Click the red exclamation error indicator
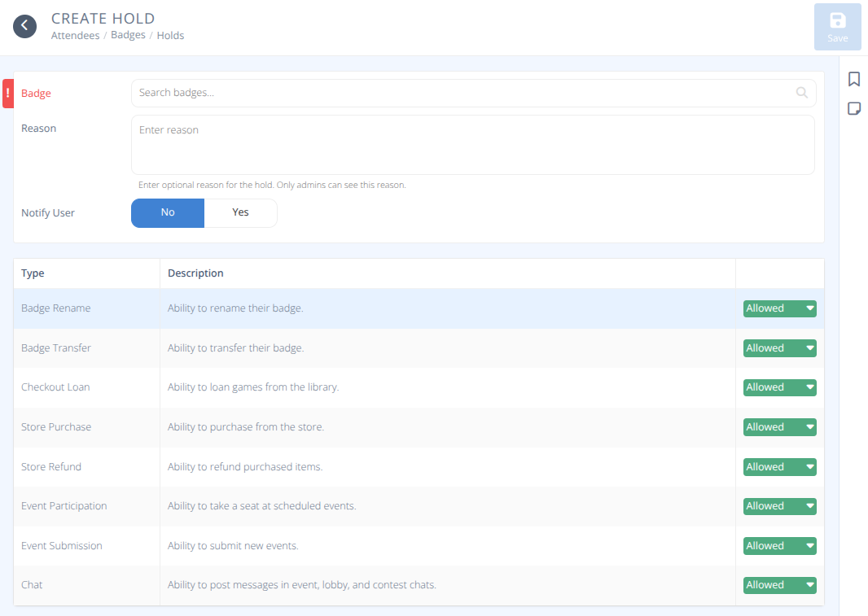 pyautogui.click(x=8, y=94)
